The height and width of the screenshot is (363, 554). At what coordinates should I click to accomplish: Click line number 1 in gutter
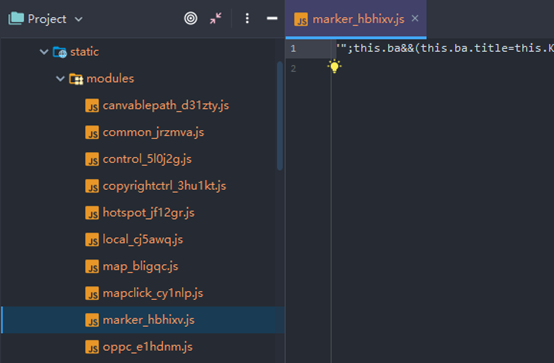[x=293, y=48]
